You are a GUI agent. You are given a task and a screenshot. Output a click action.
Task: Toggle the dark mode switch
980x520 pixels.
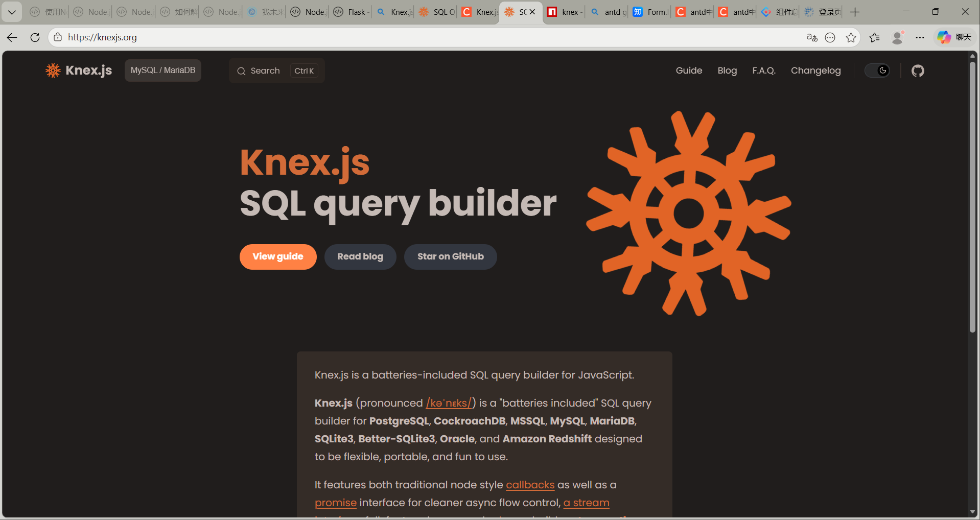tap(877, 70)
